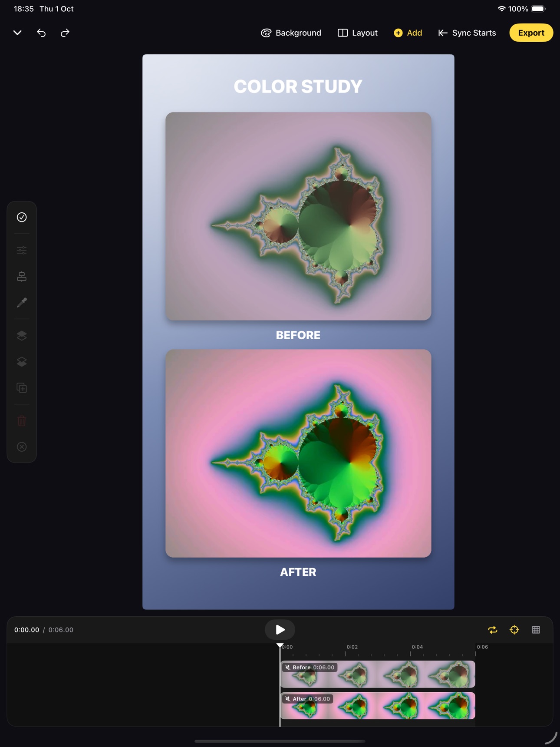Tap the Wi-Fi status icon
The image size is (560, 747).
(501, 9)
